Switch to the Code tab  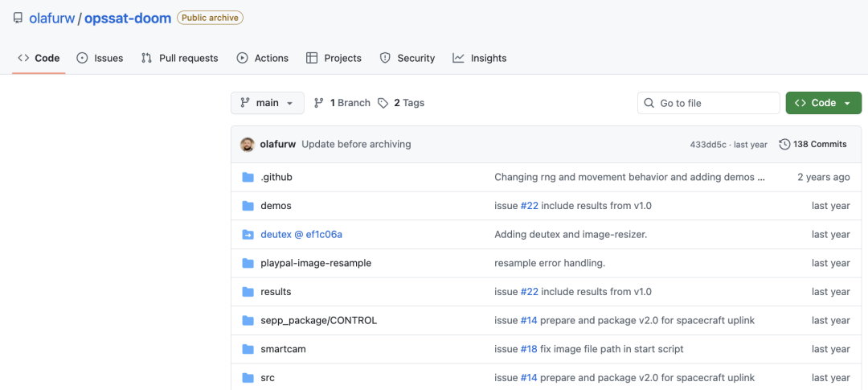[x=39, y=58]
